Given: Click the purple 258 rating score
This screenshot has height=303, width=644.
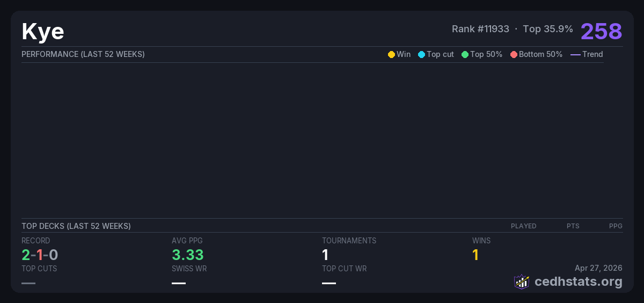Looking at the screenshot, I should [601, 31].
